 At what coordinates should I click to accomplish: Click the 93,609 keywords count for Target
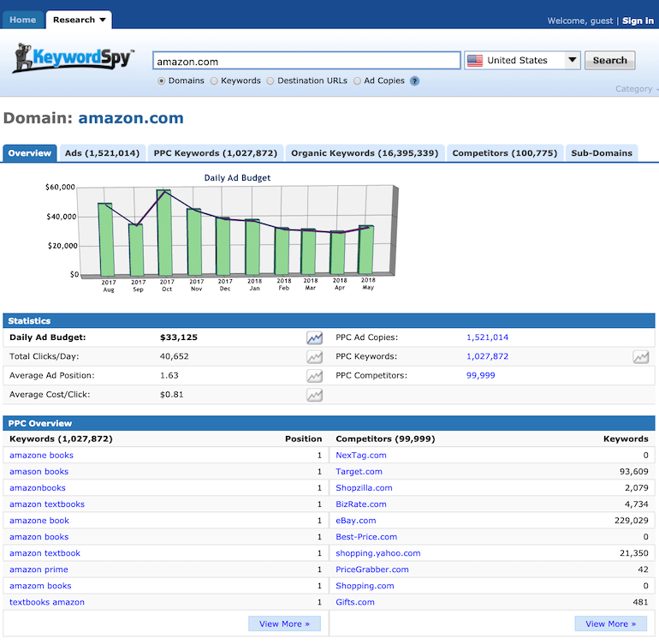pyautogui.click(x=634, y=472)
